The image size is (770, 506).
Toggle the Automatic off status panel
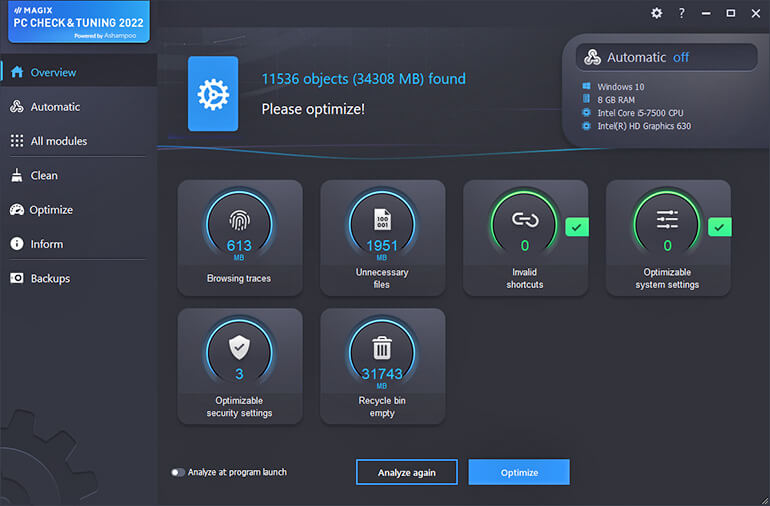pos(665,58)
